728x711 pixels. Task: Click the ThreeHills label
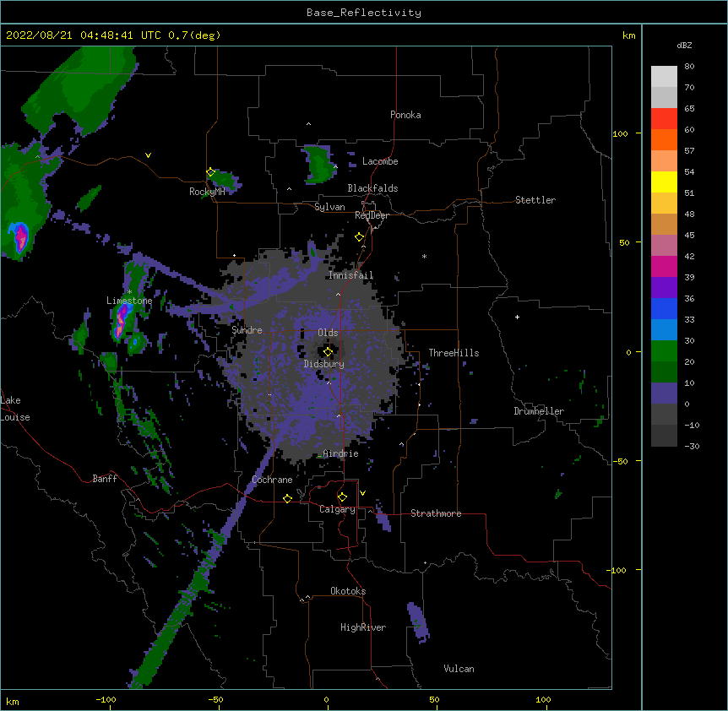[x=454, y=353]
